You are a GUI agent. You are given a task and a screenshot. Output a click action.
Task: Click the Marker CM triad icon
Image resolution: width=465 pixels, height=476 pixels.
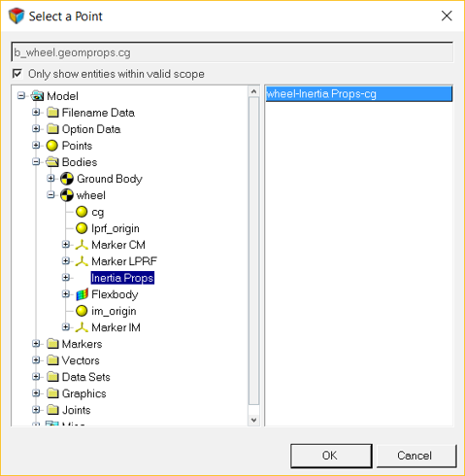tap(82, 245)
